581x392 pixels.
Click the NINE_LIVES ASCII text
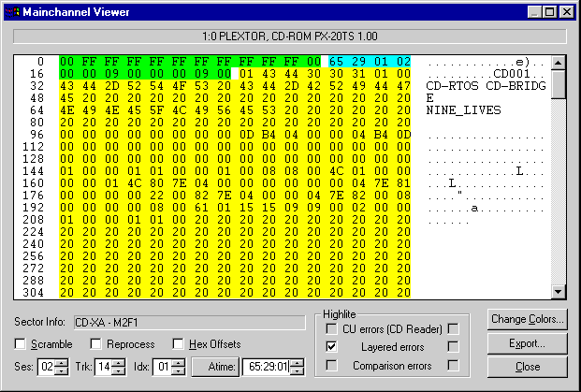point(463,110)
